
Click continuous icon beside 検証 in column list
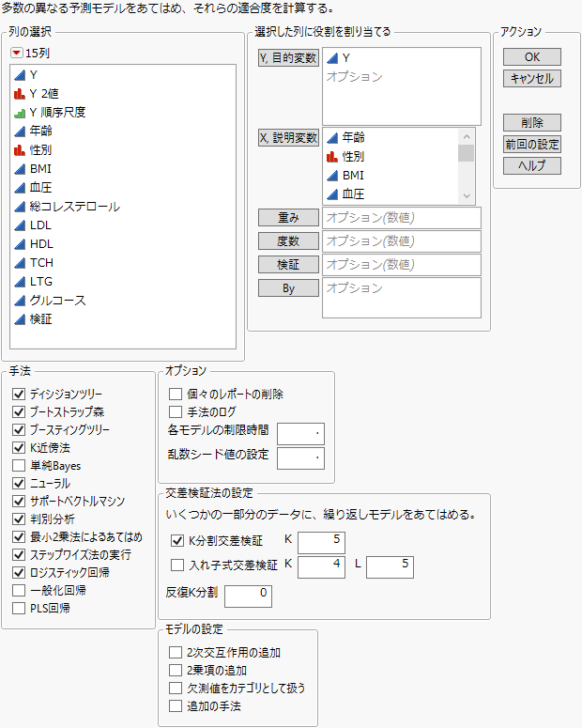20,319
